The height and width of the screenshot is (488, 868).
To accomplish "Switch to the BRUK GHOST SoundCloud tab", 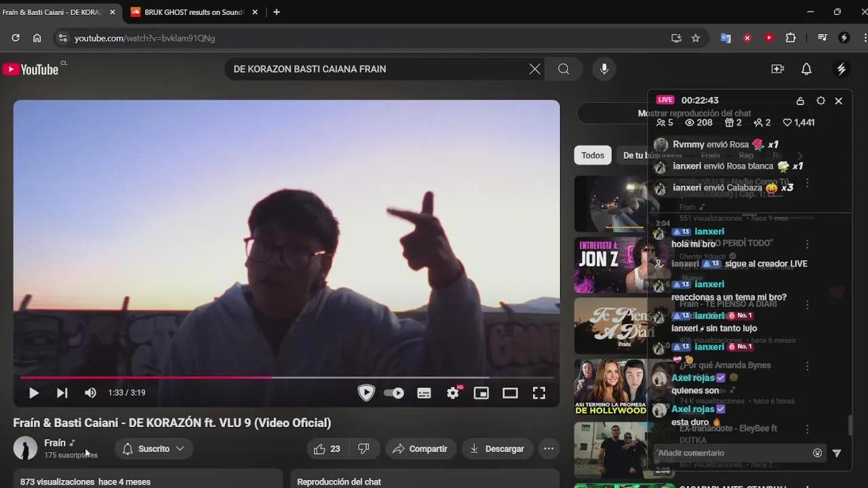I will click(x=193, y=12).
